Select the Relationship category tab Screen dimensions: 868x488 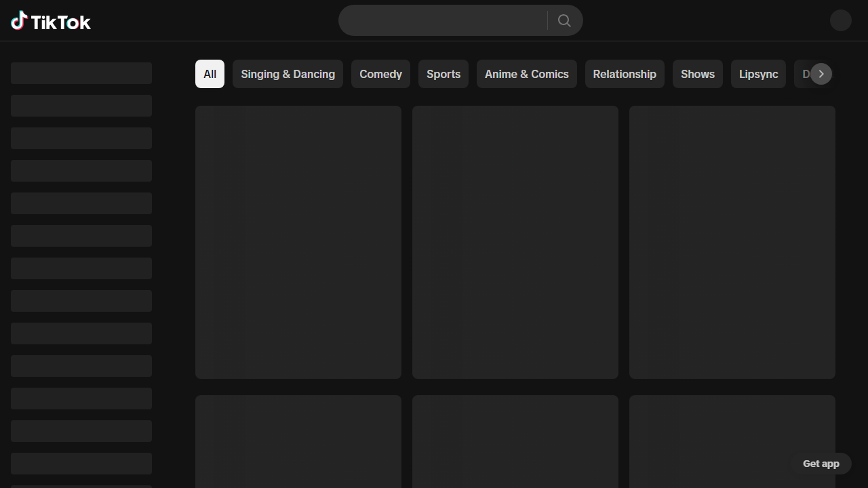(x=625, y=74)
